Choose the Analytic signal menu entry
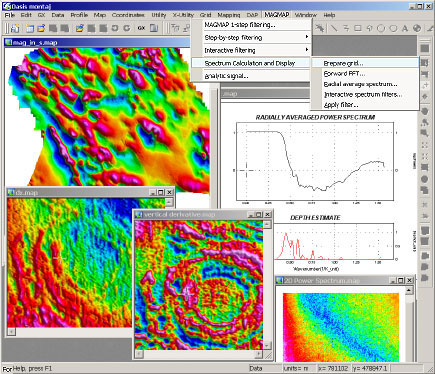This screenshot has height=374, width=435. tap(251, 76)
